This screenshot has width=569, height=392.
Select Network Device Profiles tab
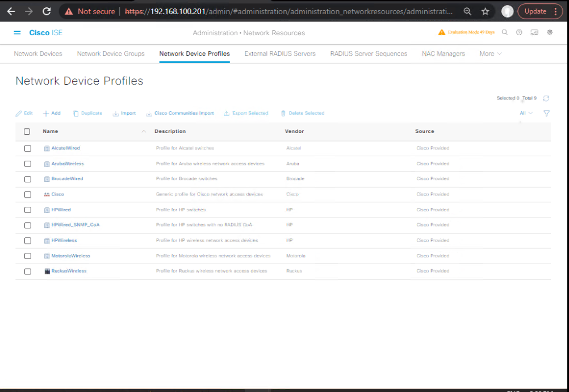(195, 54)
